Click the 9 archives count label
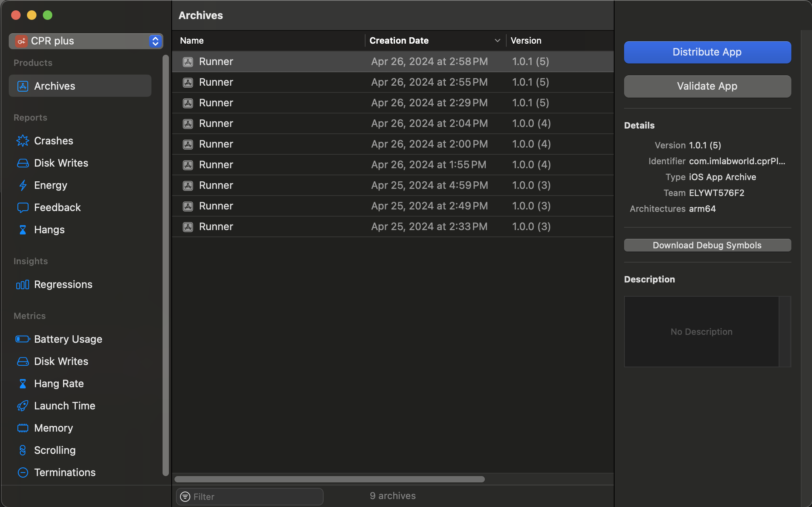Viewport: 812px width, 507px height. coord(393,496)
